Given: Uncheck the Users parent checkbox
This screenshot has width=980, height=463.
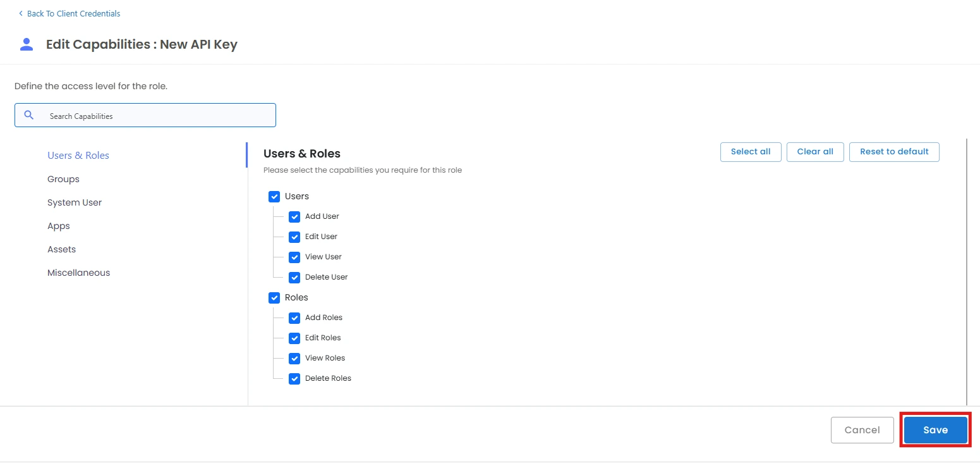Looking at the screenshot, I should (x=274, y=196).
